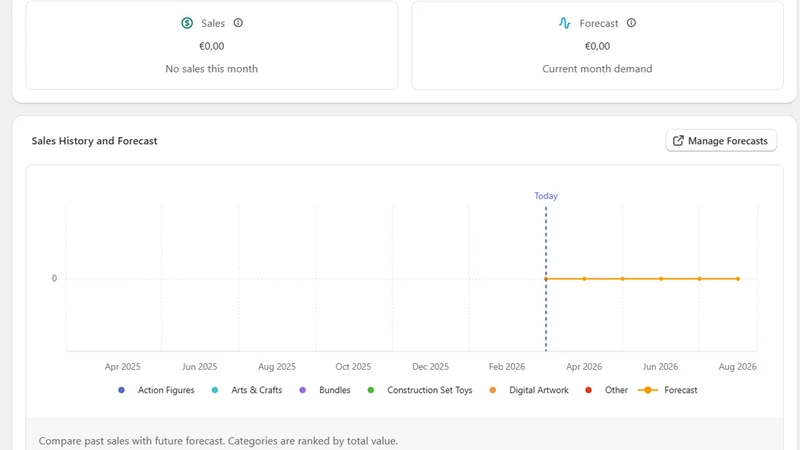Select 'No sales this month' text
Viewport: 800px width, 450px height.
click(x=212, y=69)
